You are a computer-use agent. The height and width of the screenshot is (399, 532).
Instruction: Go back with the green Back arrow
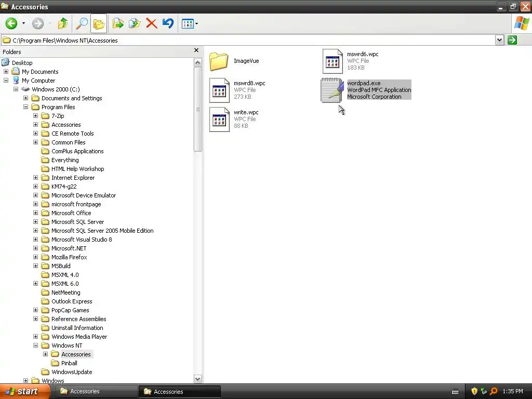tap(11, 23)
